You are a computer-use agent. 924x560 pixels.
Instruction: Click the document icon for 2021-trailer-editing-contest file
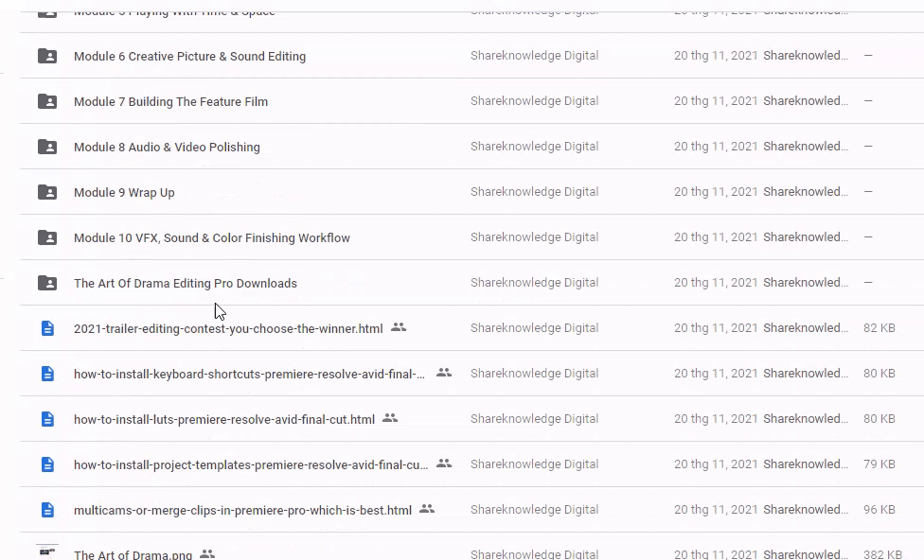(x=47, y=328)
